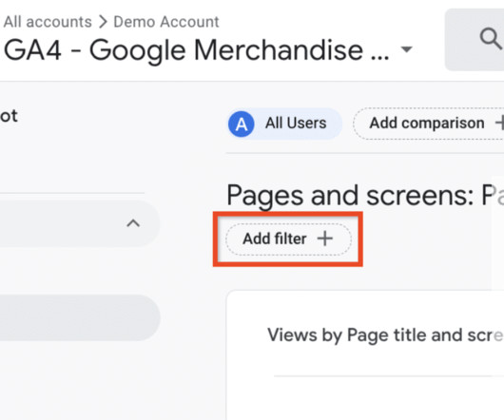Viewport: 504px width, 420px height.
Task: Click the Views by Page title card heading
Action: pos(385,334)
